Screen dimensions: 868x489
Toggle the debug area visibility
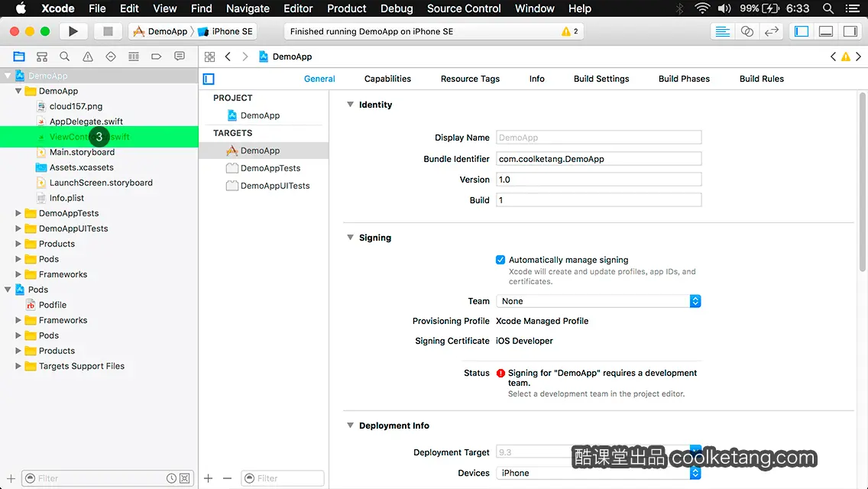[826, 31]
